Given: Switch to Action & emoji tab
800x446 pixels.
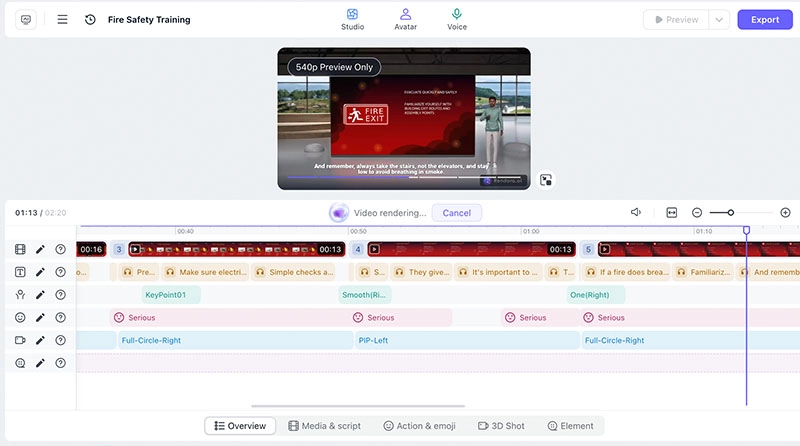Looking at the screenshot, I should [x=419, y=426].
